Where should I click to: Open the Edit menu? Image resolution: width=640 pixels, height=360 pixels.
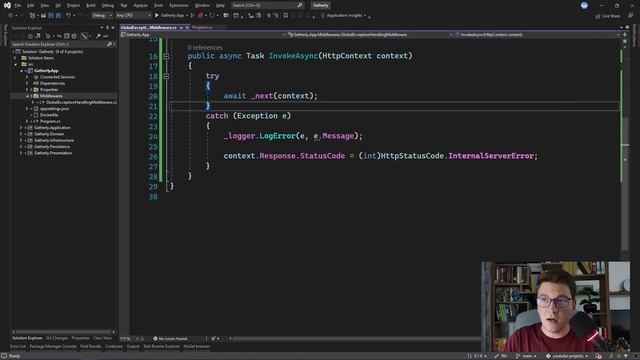click(x=31, y=5)
